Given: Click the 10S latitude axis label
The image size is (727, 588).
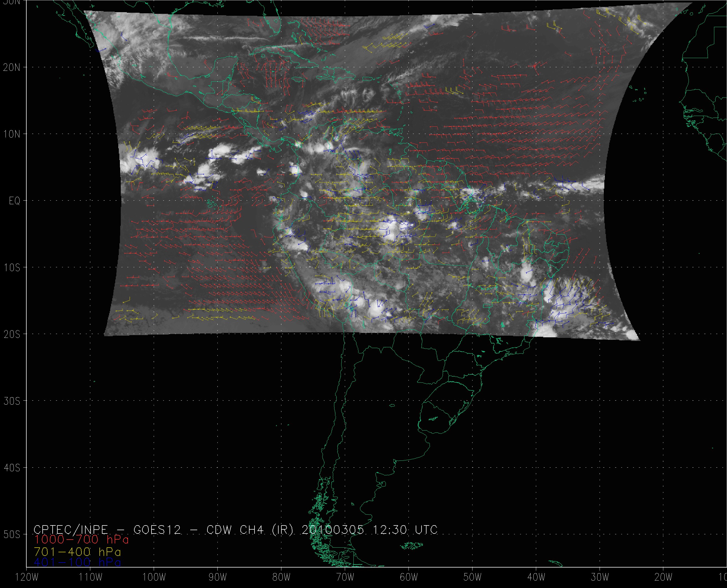Looking at the screenshot, I should [x=12, y=268].
